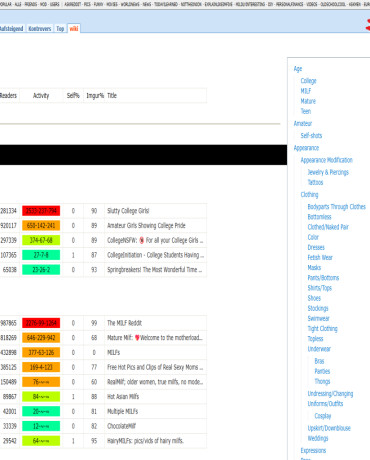This screenshot has width=370, height=460.
Task: Open DIY in the top bar
Action: [x=270, y=4]
